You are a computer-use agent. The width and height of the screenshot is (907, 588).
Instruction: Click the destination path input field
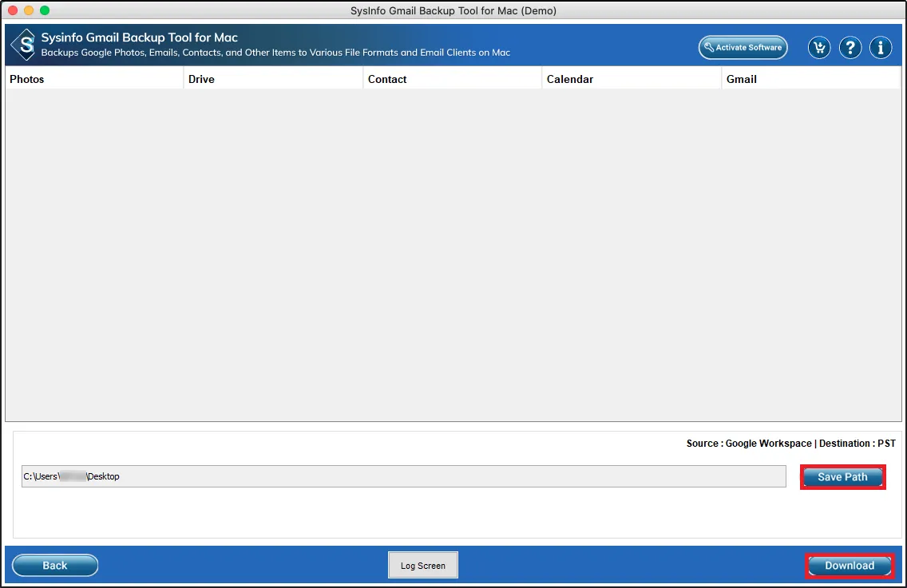[x=404, y=476]
